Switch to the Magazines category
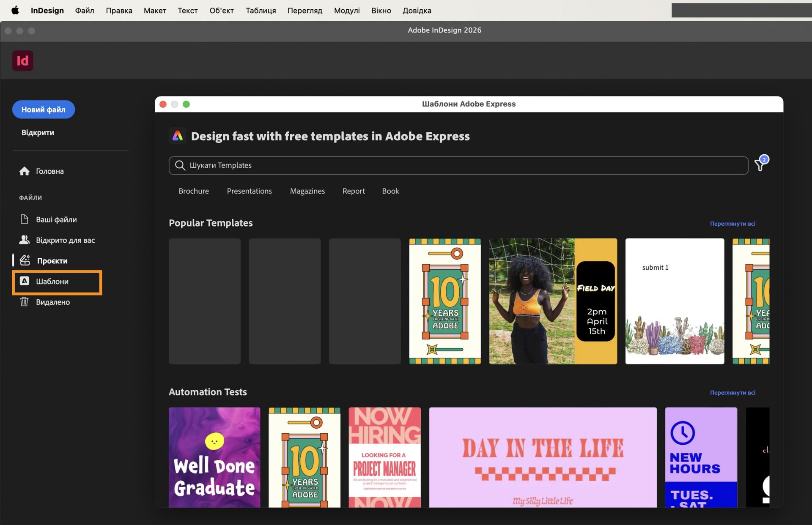The height and width of the screenshot is (525, 812). [x=307, y=191]
